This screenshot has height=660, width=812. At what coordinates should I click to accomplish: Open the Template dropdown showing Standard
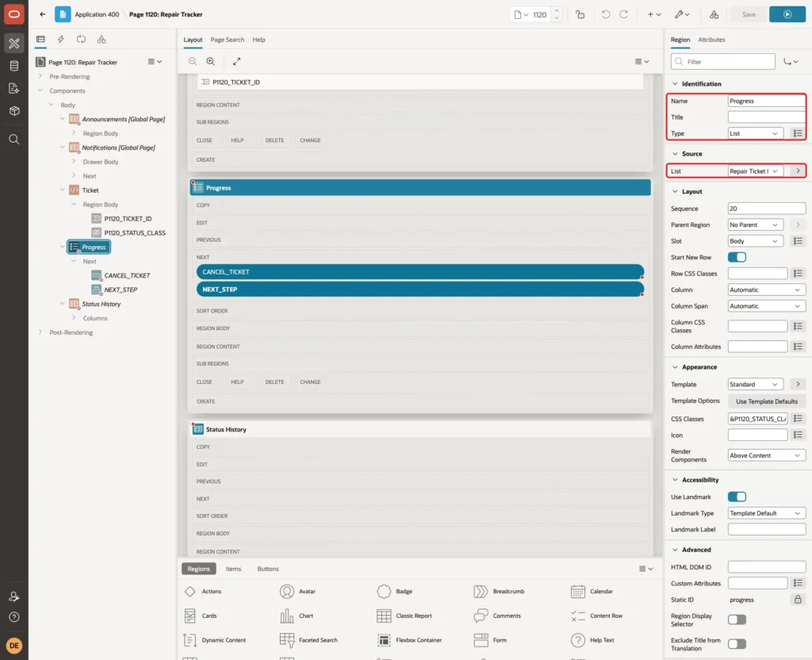pyautogui.click(x=755, y=385)
